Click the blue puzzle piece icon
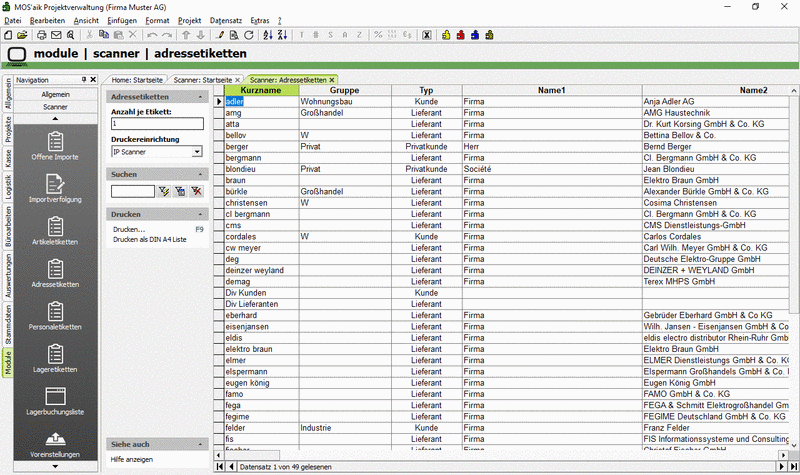The height and width of the screenshot is (475, 800). click(475, 35)
